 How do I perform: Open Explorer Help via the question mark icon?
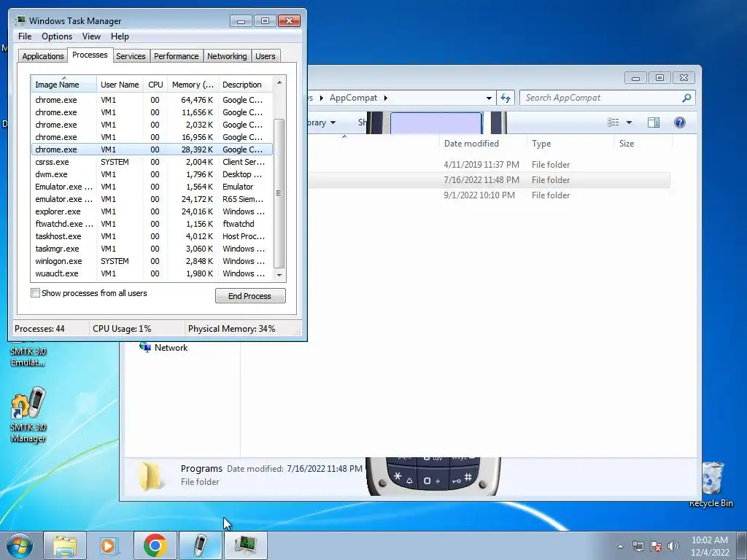pyautogui.click(x=680, y=122)
